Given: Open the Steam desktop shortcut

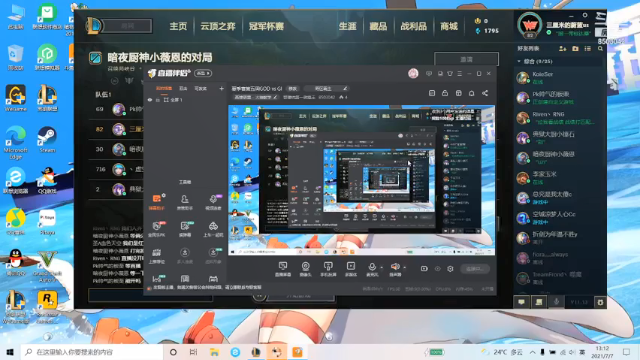Looking at the screenshot, I should [x=47, y=140].
